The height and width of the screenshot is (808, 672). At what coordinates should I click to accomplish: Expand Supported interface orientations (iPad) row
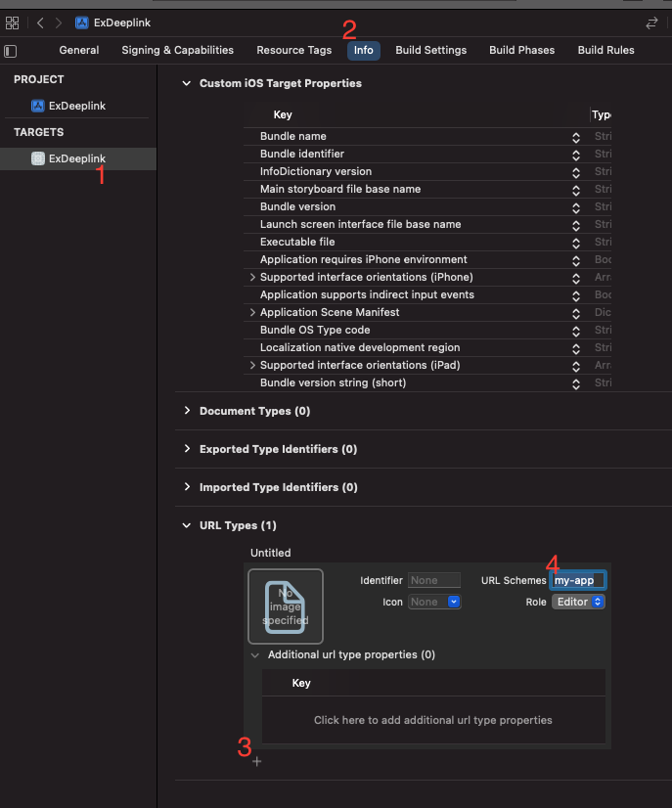click(x=252, y=365)
